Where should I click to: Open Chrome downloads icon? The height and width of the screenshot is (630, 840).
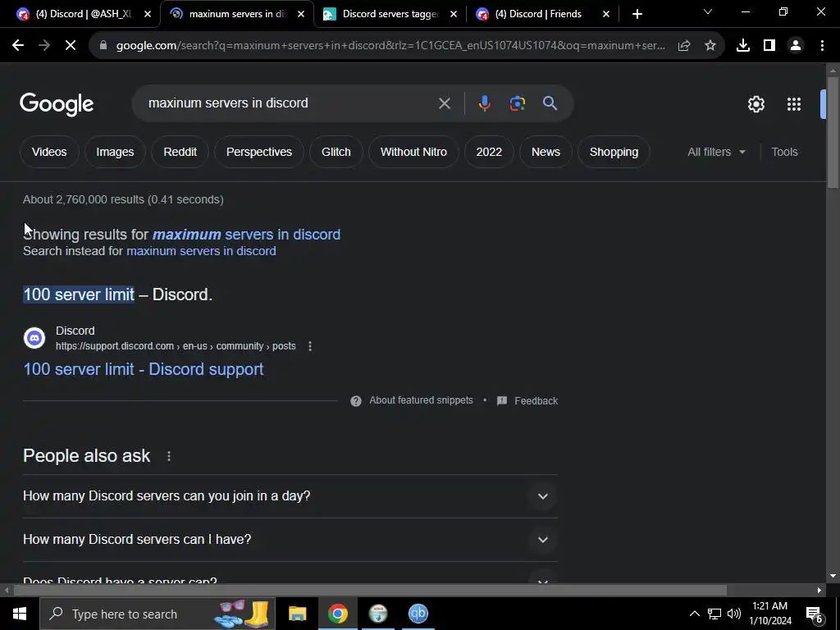pyautogui.click(x=743, y=46)
